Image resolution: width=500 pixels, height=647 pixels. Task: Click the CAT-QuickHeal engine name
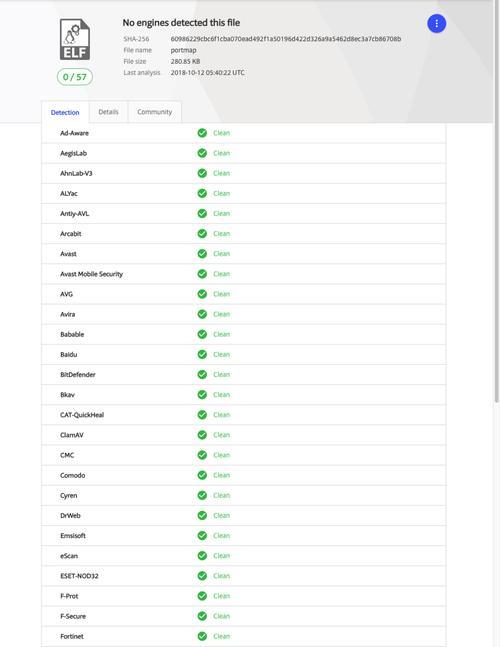click(82, 415)
